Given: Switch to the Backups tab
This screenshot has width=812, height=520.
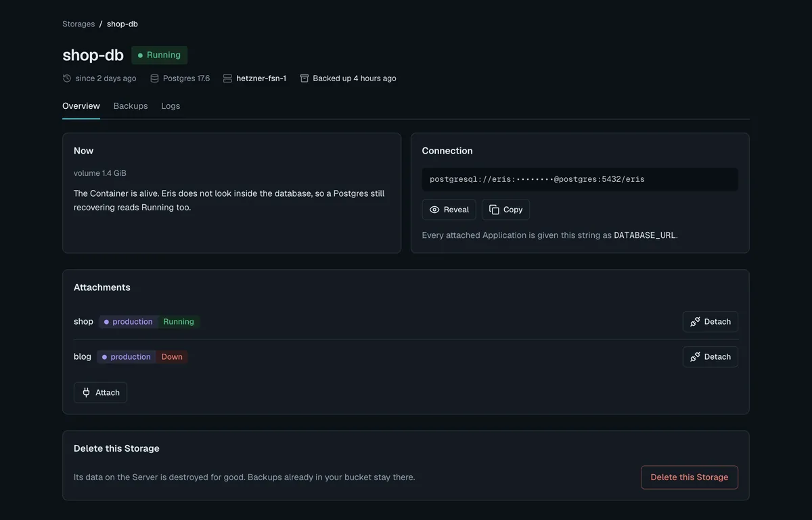Looking at the screenshot, I should pos(131,106).
